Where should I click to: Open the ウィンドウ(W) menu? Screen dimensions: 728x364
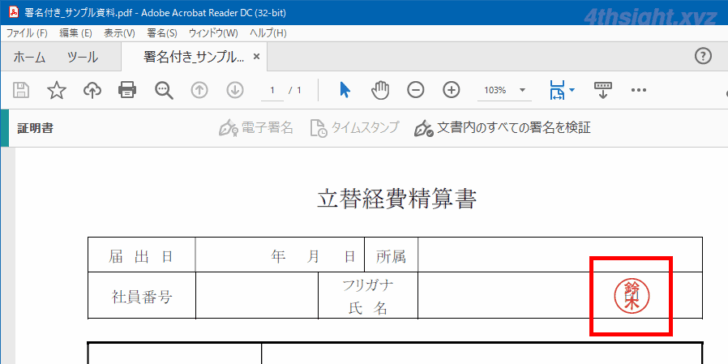(213, 33)
